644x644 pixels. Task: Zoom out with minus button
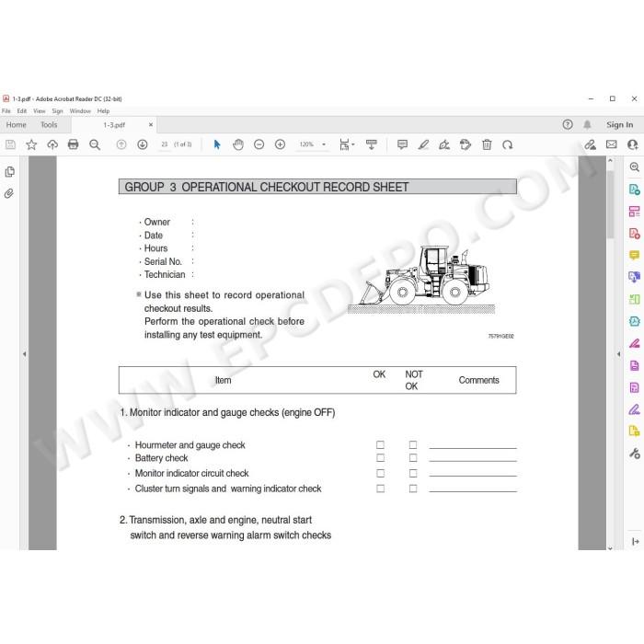coord(259,144)
